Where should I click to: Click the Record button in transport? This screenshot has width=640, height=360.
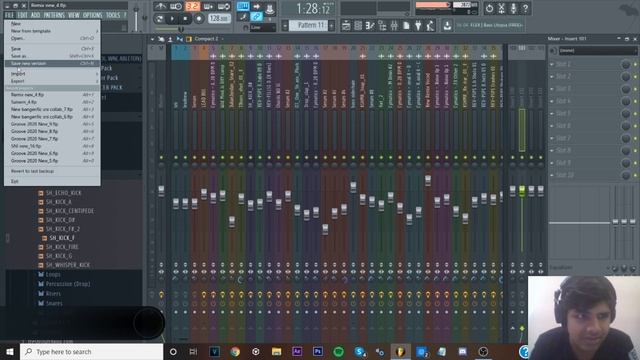click(x=199, y=18)
